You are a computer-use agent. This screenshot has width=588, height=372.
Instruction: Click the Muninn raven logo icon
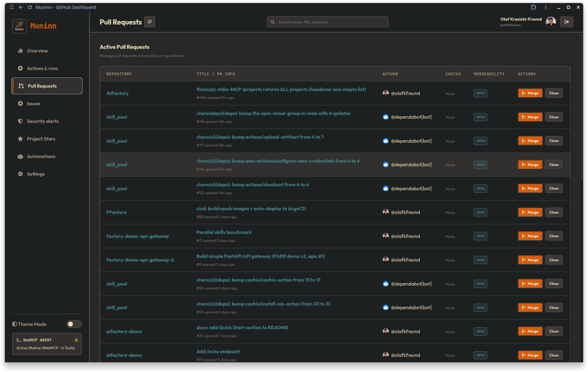tap(19, 26)
